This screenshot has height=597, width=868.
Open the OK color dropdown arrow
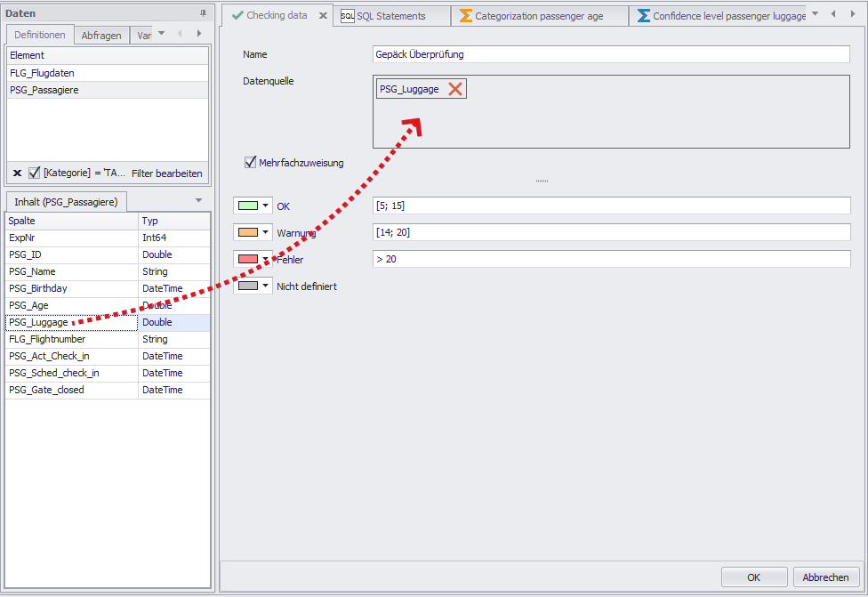[x=265, y=206]
